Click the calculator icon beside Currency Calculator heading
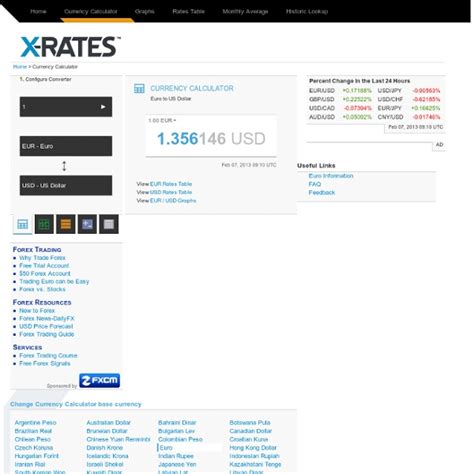Viewport: 474px width, 474px height. tap(139, 88)
